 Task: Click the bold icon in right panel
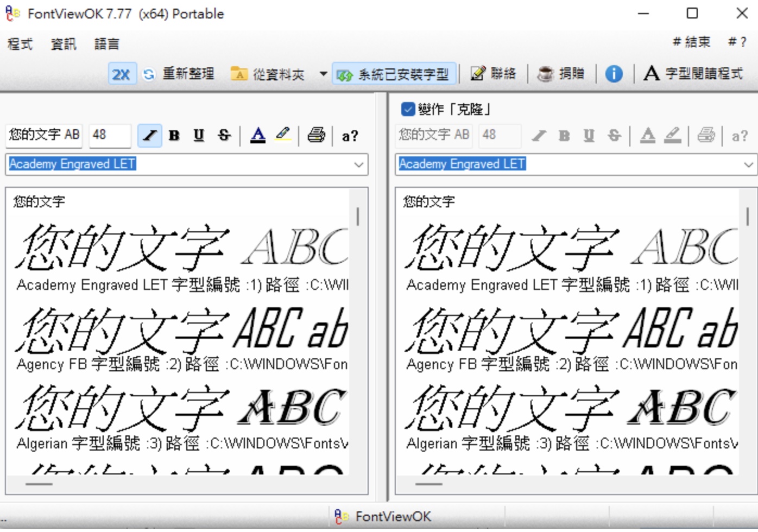pyautogui.click(x=564, y=135)
